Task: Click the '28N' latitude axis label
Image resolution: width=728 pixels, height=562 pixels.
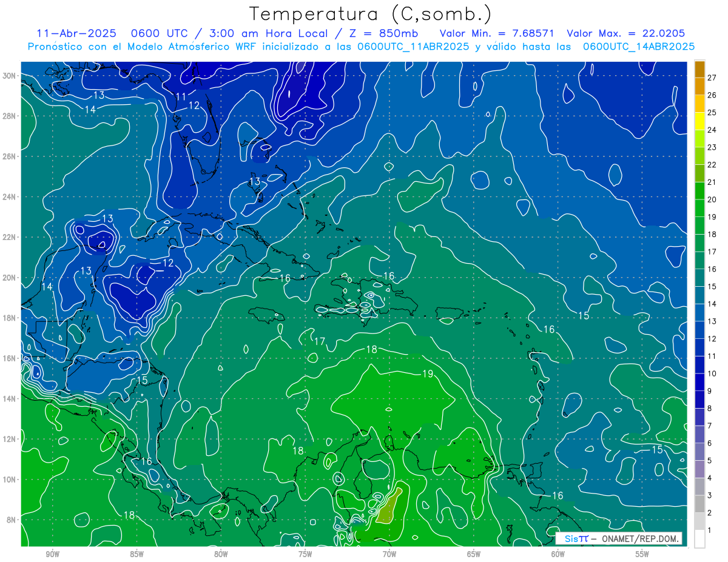Action: 10,116
